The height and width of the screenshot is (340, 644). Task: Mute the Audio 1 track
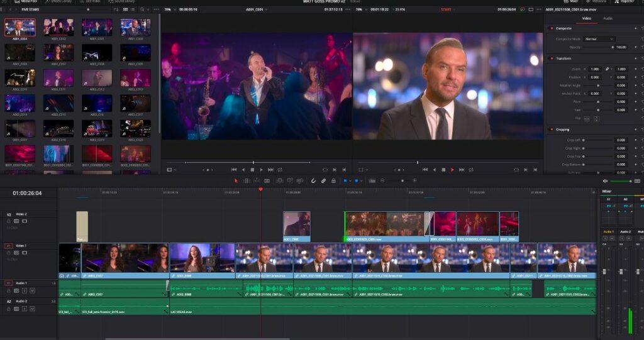click(33, 291)
